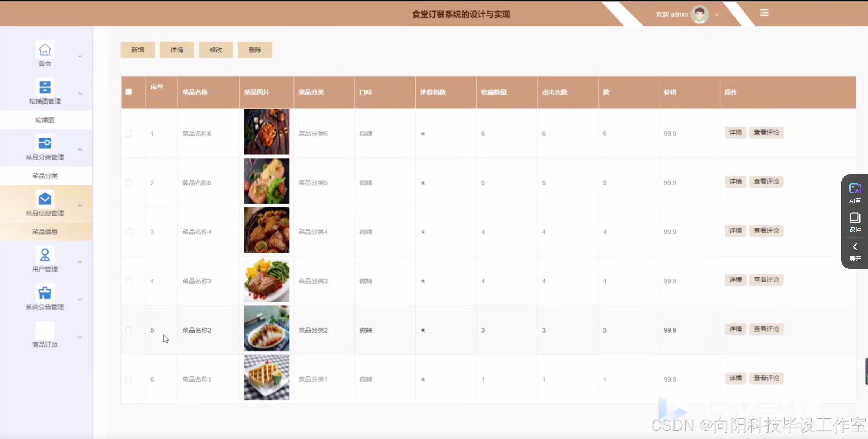Toggle the select-all checkbox in table header

click(129, 92)
